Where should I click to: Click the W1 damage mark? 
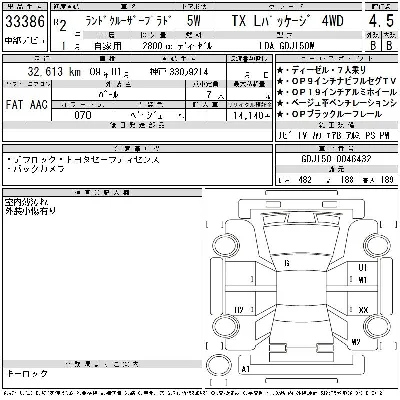click(363, 280)
